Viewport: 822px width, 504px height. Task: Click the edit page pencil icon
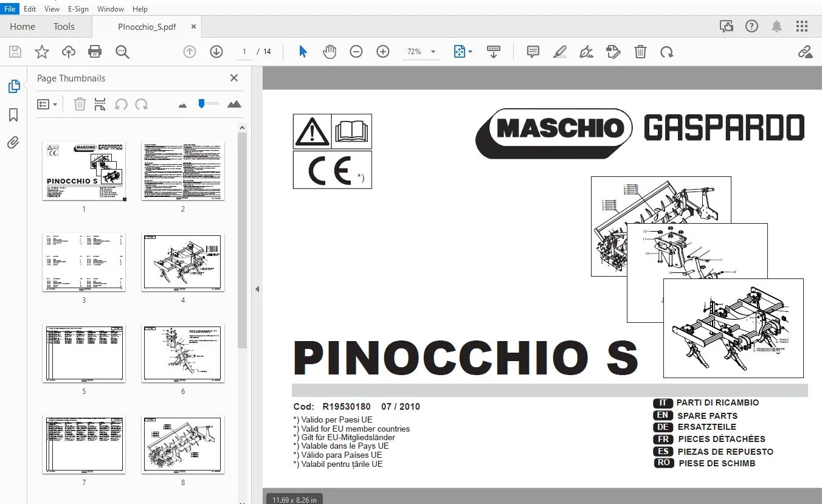tap(613, 52)
